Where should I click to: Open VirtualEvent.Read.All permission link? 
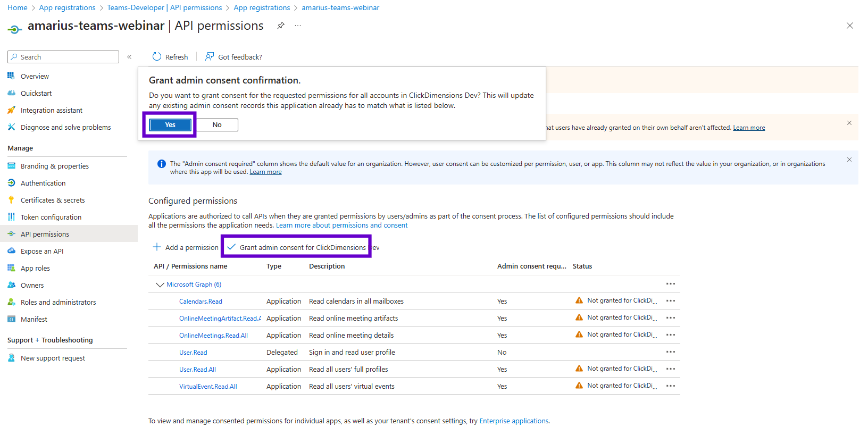tap(208, 387)
